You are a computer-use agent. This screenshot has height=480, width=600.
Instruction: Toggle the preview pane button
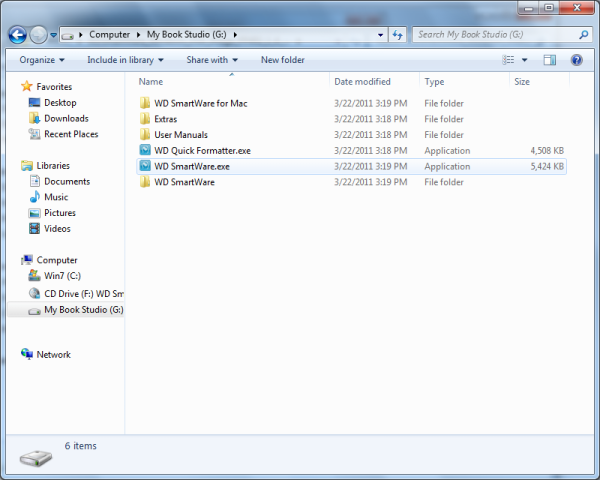tap(549, 60)
